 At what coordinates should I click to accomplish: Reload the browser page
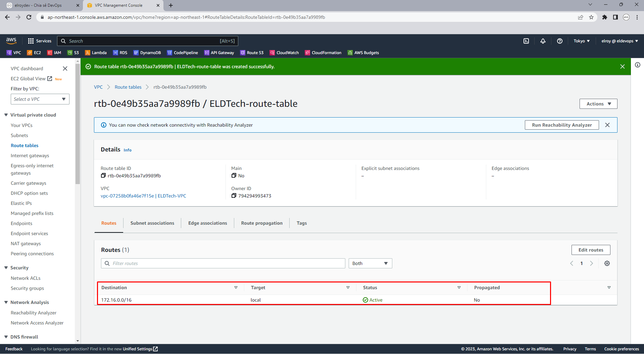[x=29, y=17]
